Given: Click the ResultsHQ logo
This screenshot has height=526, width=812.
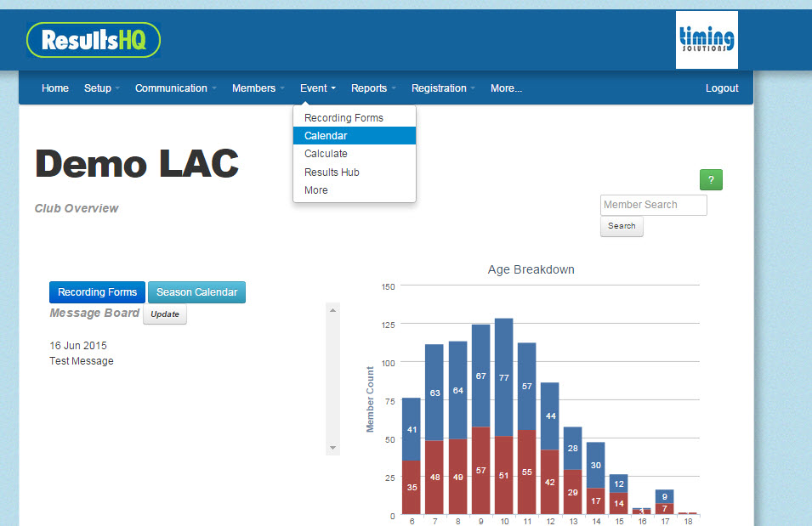Looking at the screenshot, I should point(93,39).
